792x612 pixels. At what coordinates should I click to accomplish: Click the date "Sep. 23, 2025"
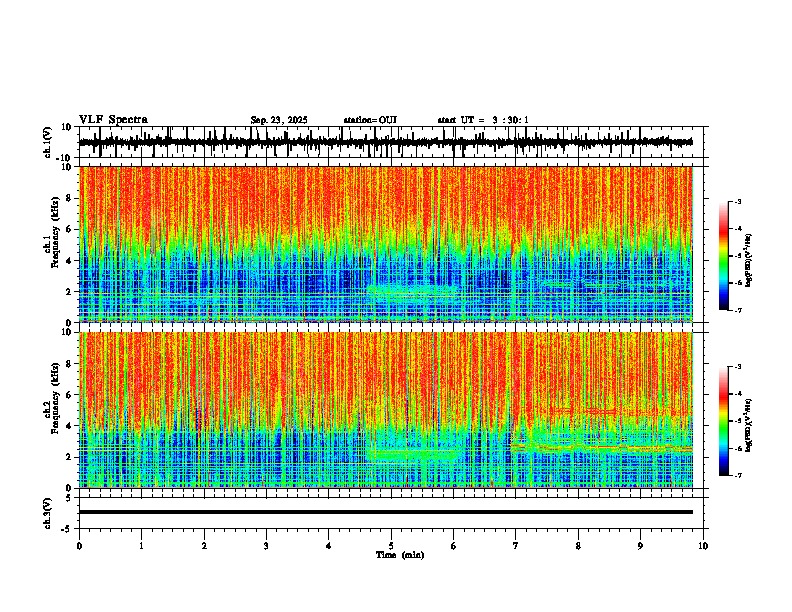click(x=279, y=120)
